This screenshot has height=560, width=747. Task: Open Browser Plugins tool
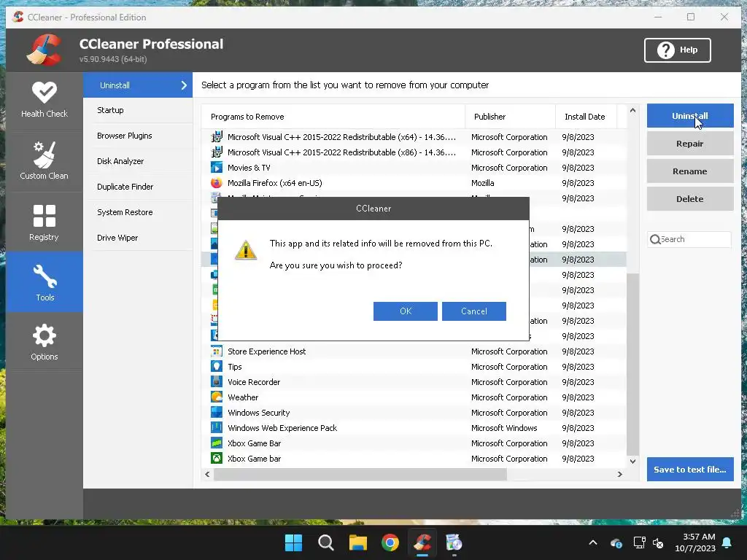pyautogui.click(x=138, y=136)
